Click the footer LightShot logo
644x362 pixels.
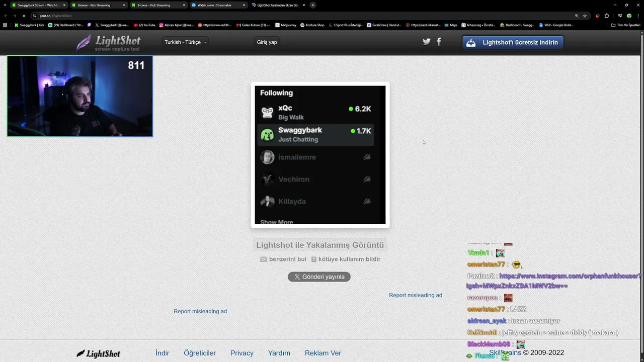pyautogui.click(x=98, y=353)
